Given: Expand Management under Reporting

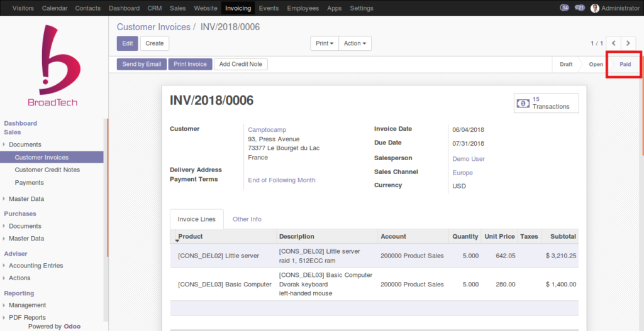Looking at the screenshot, I should pyautogui.click(x=27, y=305).
